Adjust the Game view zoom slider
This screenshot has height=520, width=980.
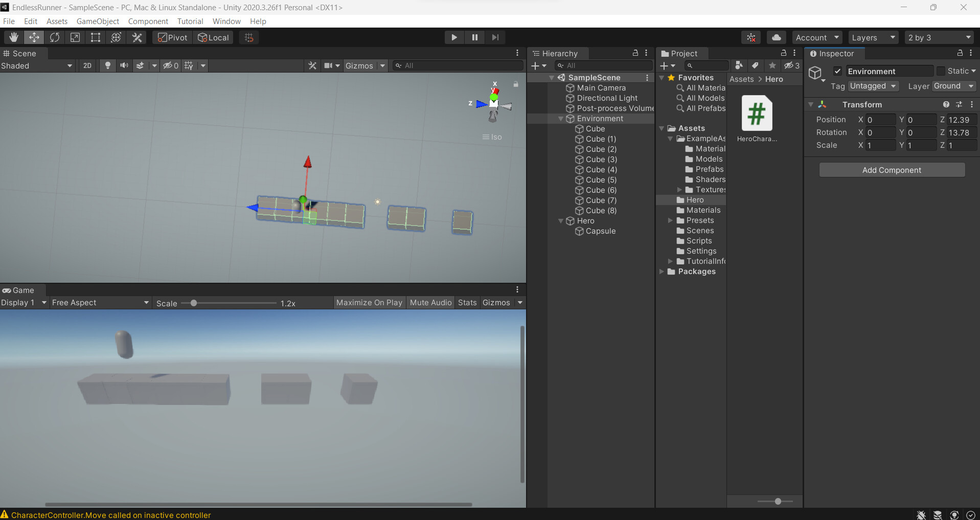click(194, 303)
